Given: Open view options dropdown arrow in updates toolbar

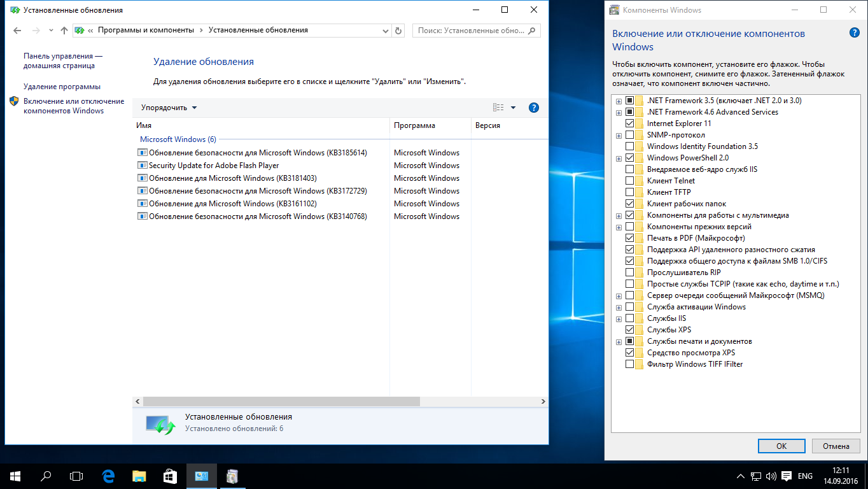Looking at the screenshot, I should pos(513,108).
